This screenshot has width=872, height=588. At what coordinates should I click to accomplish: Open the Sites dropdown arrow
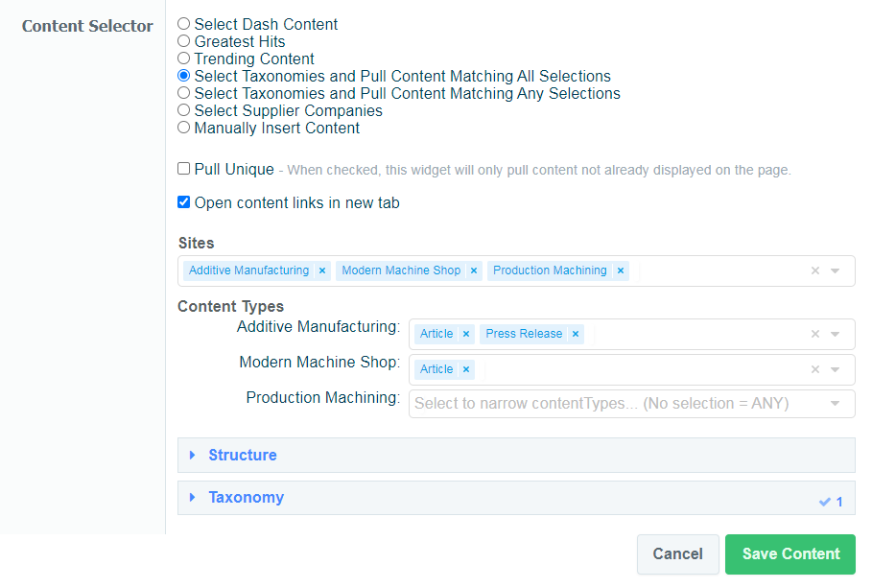(836, 271)
